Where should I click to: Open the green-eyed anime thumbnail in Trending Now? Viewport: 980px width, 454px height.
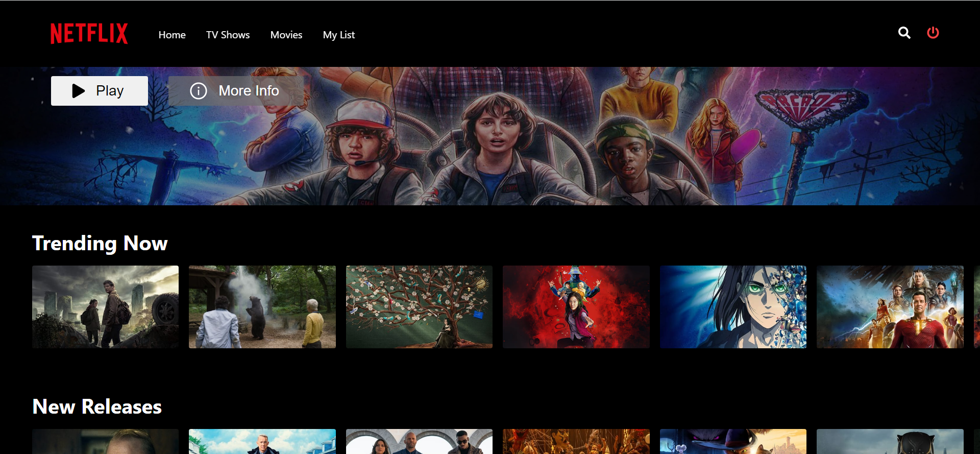click(733, 307)
